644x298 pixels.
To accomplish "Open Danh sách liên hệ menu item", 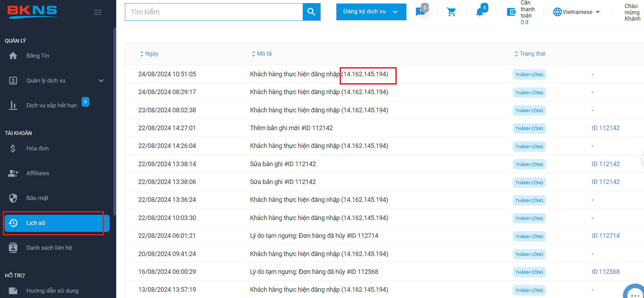I will coord(49,248).
